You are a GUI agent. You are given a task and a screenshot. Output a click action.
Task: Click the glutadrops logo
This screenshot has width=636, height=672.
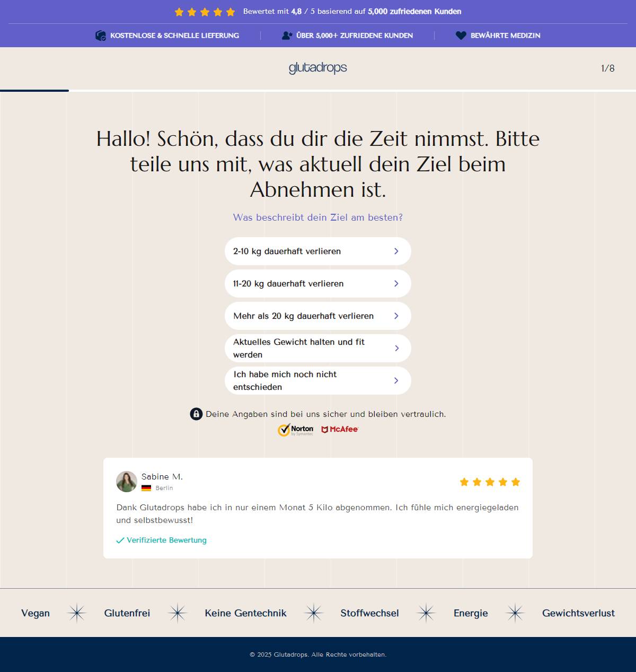pyautogui.click(x=317, y=68)
